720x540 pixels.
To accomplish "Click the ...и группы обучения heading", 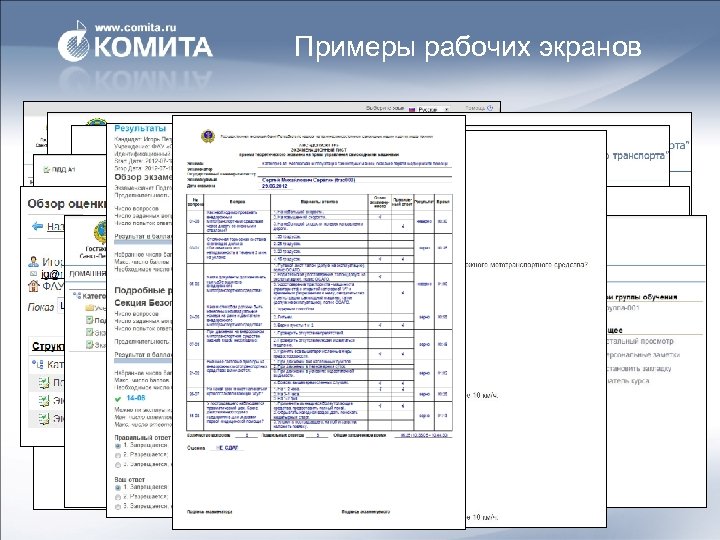I will pyautogui.click(x=642, y=297).
